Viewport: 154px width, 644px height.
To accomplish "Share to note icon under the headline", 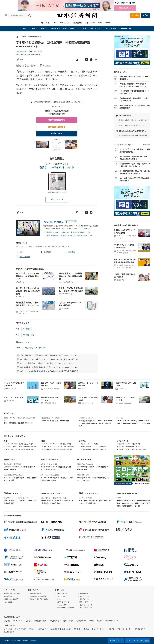I will 82,60.
